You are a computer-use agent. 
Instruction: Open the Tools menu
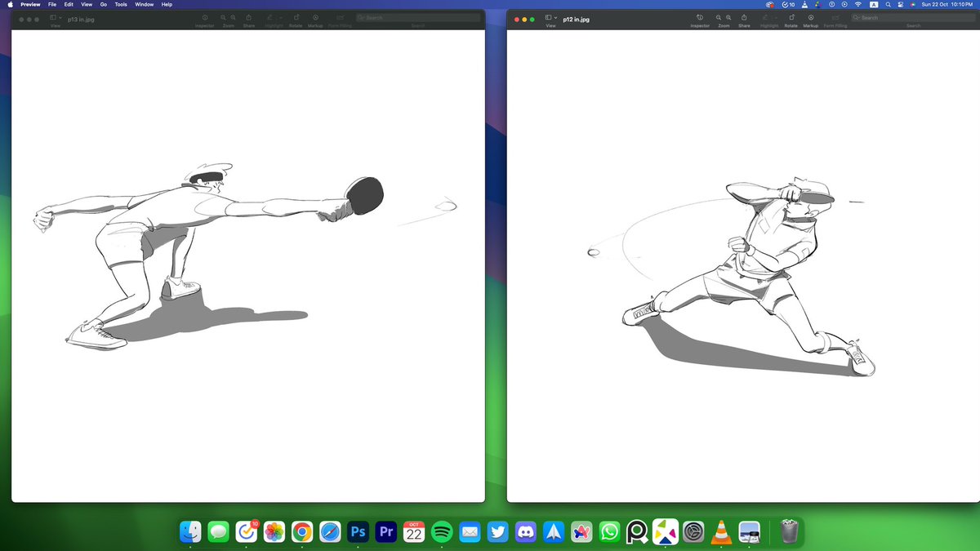(121, 4)
